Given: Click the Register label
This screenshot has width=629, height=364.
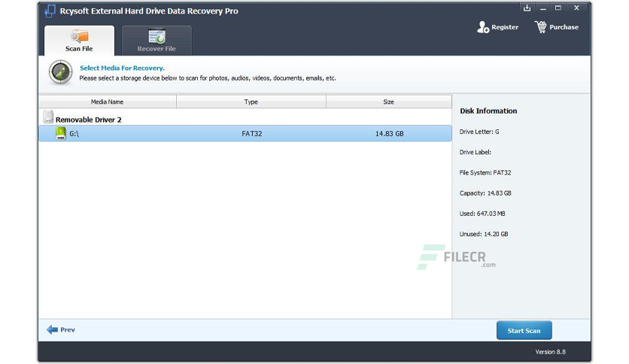Looking at the screenshot, I should (x=505, y=27).
